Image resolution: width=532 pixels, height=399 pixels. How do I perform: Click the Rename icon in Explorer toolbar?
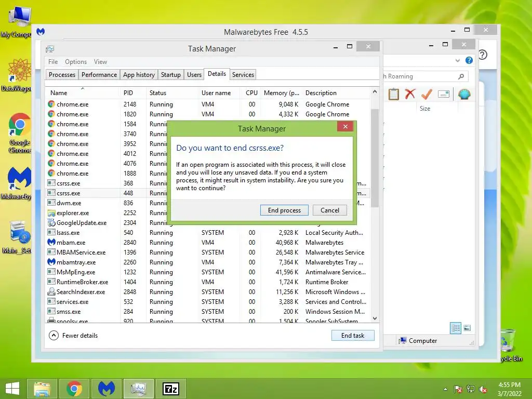[x=444, y=94]
